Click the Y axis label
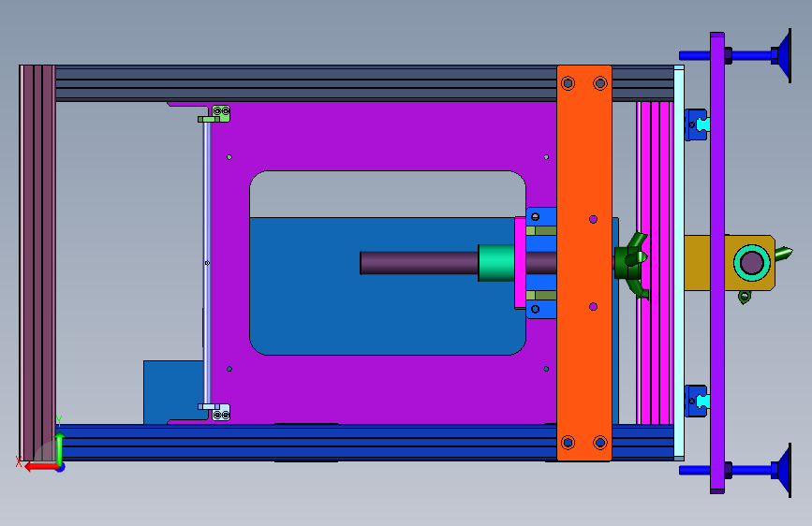Screen dimensions: 812x526 tap(58, 421)
